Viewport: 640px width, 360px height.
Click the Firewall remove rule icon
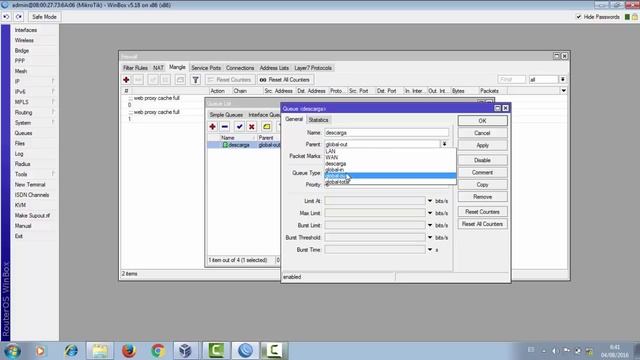138,80
